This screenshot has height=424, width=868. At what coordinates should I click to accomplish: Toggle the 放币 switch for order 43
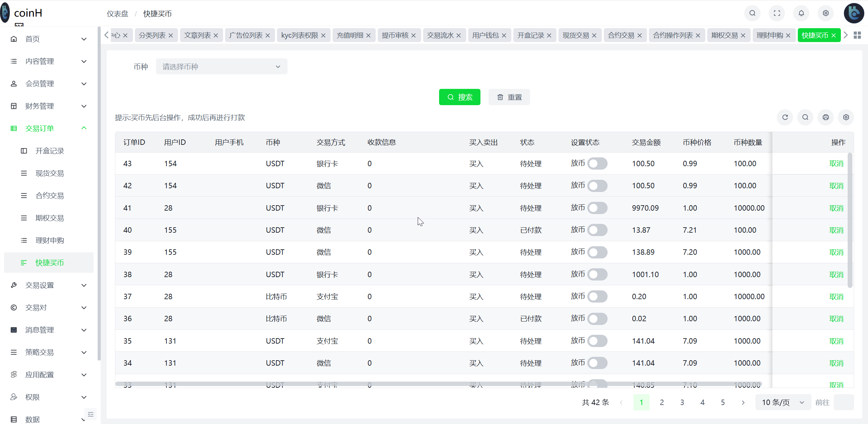point(597,163)
